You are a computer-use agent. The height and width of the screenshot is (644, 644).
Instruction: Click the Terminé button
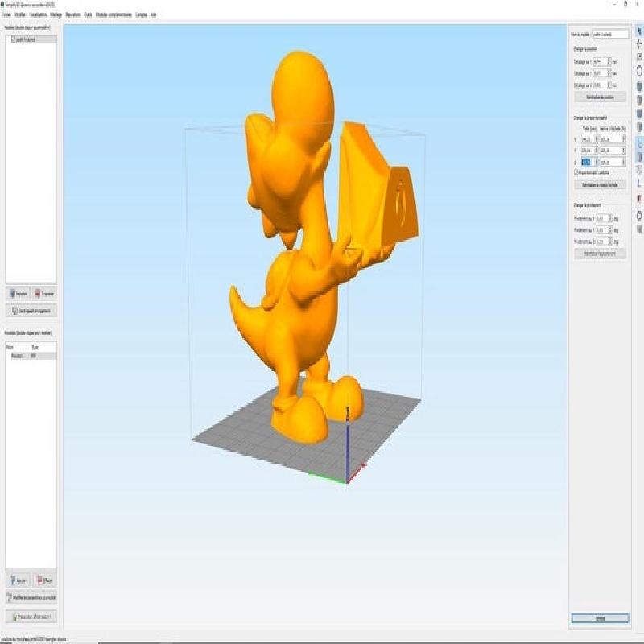pos(600,618)
